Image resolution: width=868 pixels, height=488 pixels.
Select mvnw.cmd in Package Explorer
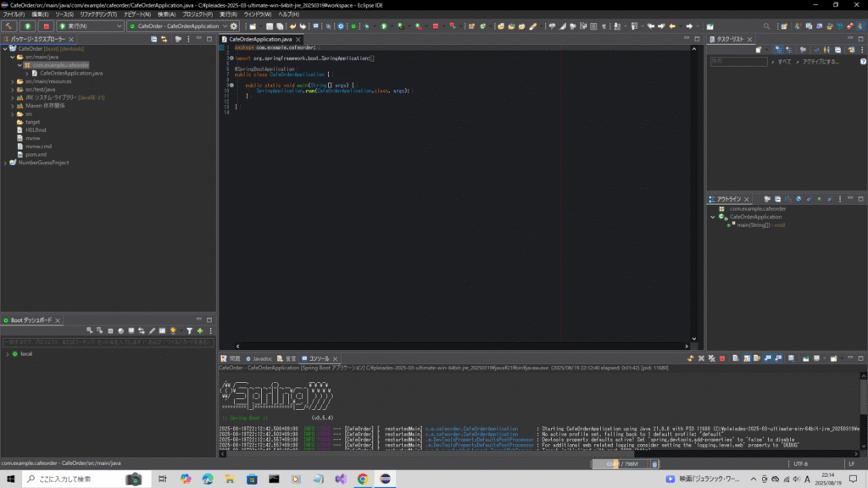point(38,147)
